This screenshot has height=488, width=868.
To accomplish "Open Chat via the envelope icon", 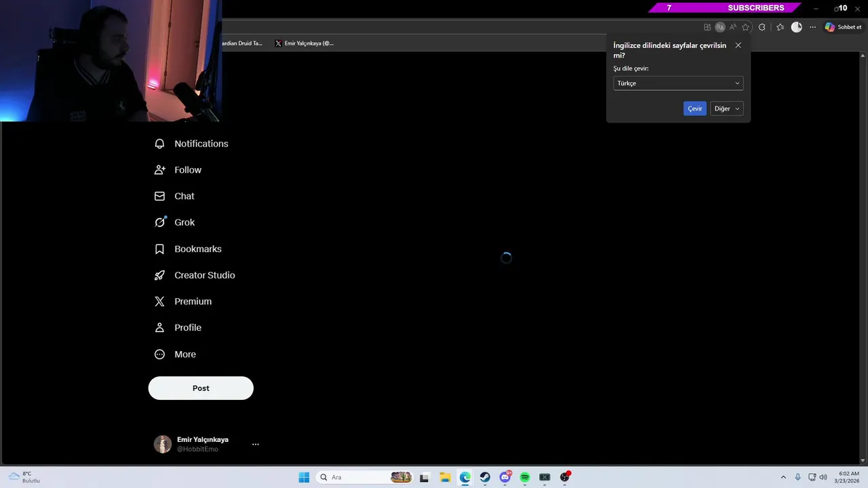I will click(x=175, y=196).
